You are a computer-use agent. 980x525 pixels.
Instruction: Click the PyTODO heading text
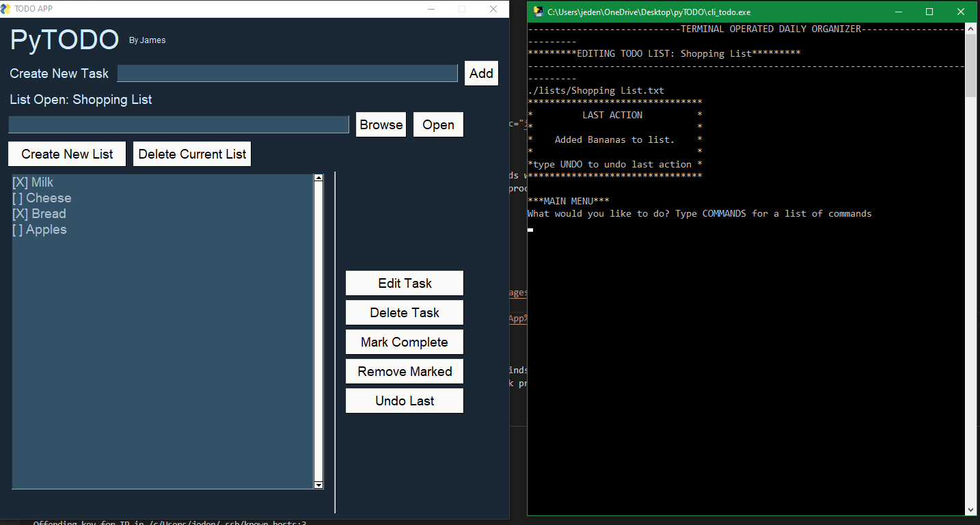64,40
